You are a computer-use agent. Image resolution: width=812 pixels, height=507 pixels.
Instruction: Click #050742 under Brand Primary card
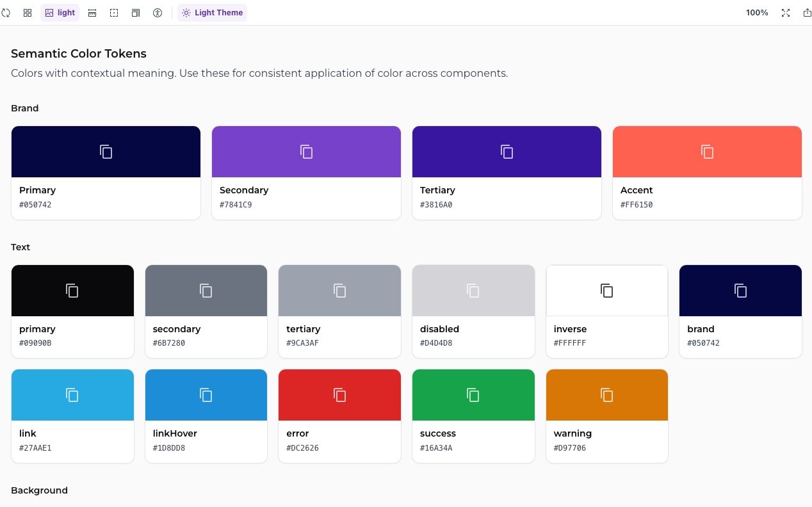(35, 205)
